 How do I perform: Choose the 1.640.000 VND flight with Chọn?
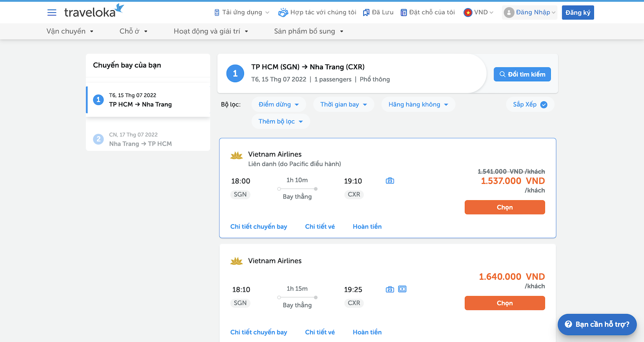[x=505, y=303]
